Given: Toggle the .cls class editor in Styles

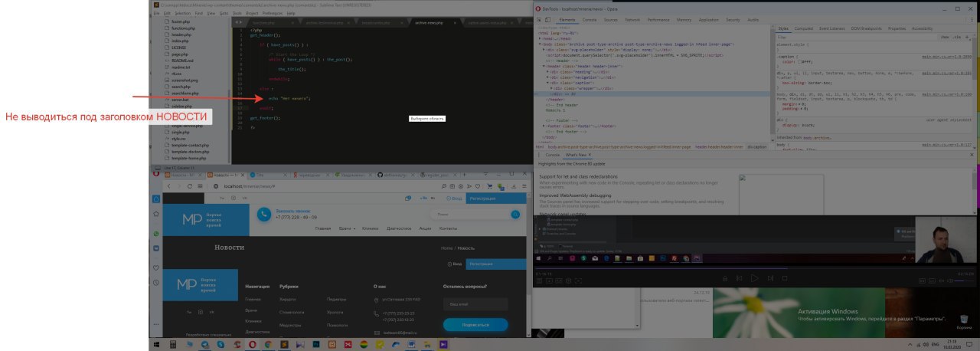Looking at the screenshot, I should pos(957,37).
